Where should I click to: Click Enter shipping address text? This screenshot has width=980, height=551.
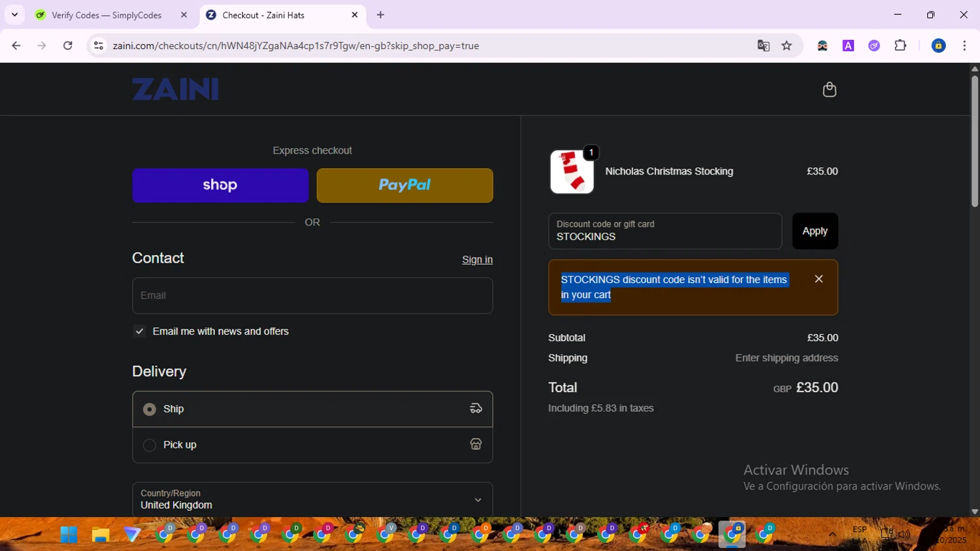pos(787,358)
